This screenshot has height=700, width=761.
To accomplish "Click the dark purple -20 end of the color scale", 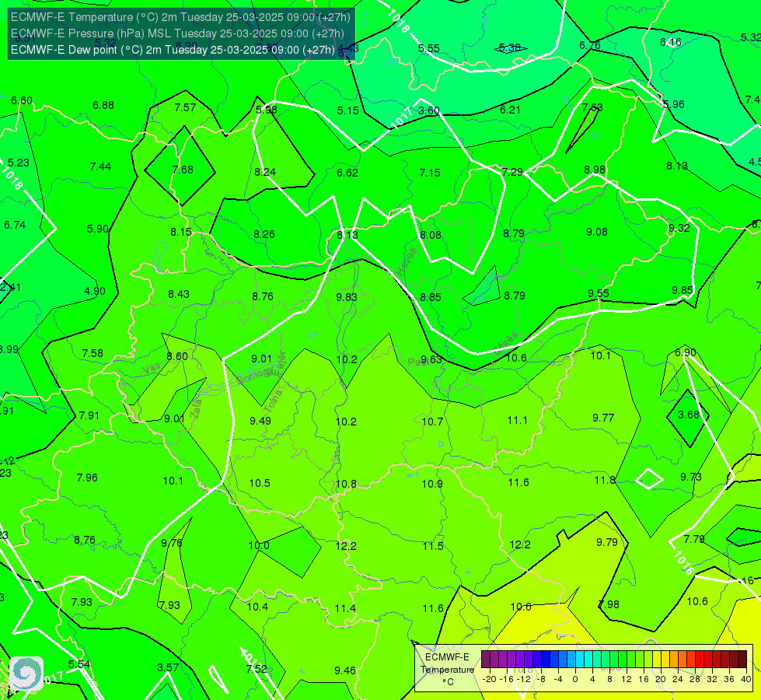I will [485, 660].
